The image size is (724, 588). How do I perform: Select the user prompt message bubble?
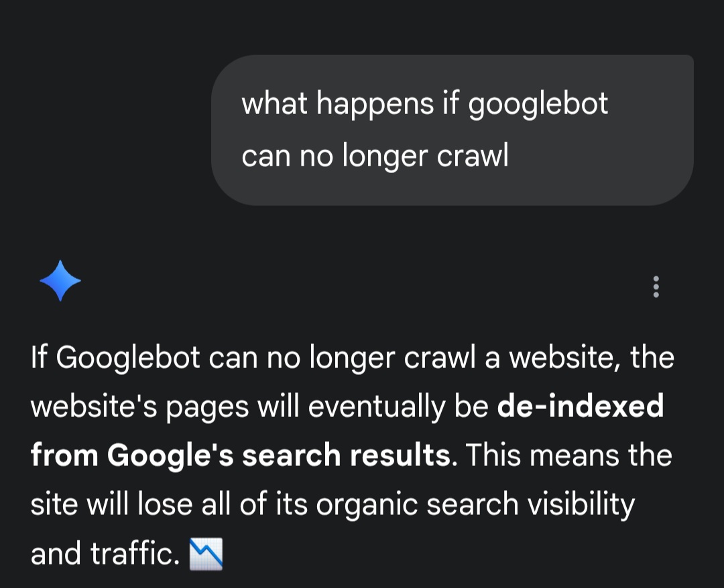pyautogui.click(x=452, y=130)
